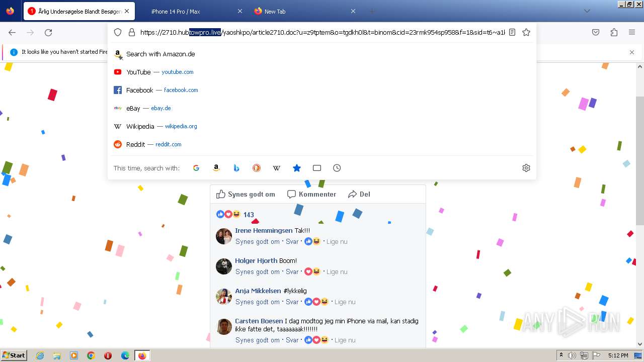Click the browser Back arrow

click(x=12, y=32)
